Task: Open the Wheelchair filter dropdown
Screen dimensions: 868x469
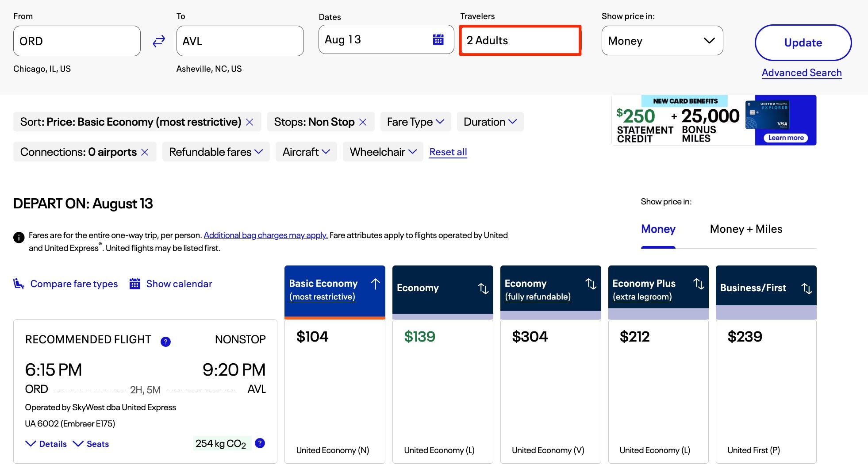Action: pyautogui.click(x=383, y=152)
